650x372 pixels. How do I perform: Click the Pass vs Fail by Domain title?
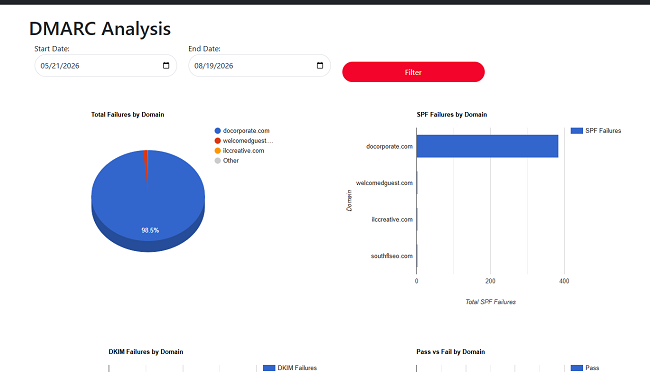(451, 352)
